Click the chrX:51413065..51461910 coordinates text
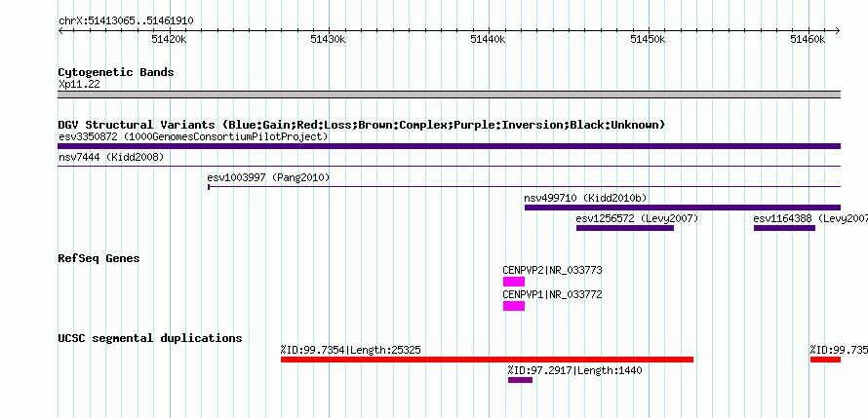Image resolution: width=868 pixels, height=418 pixels. coord(126,21)
